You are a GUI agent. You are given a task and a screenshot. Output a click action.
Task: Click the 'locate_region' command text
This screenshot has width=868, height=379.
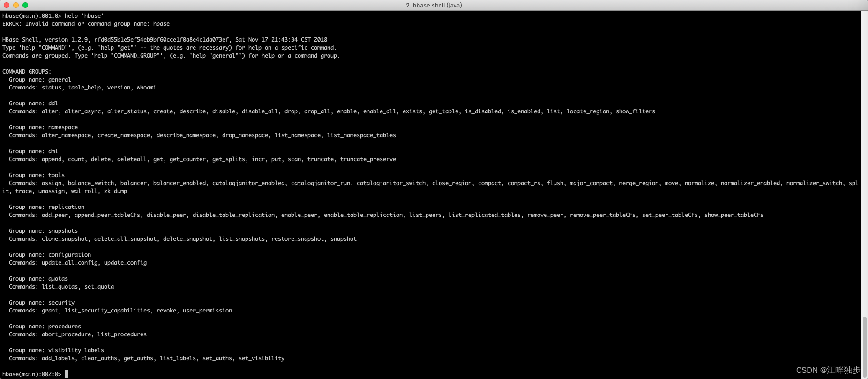coord(588,111)
